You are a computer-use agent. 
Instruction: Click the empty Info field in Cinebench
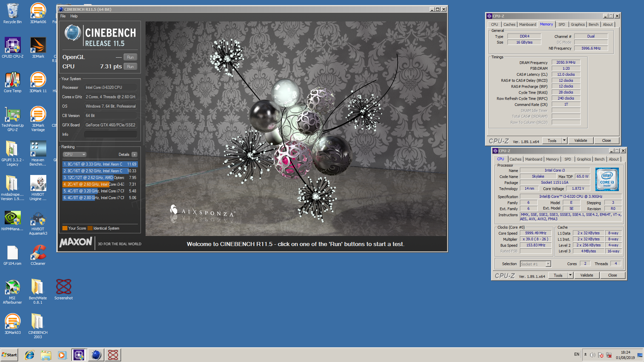point(110,134)
